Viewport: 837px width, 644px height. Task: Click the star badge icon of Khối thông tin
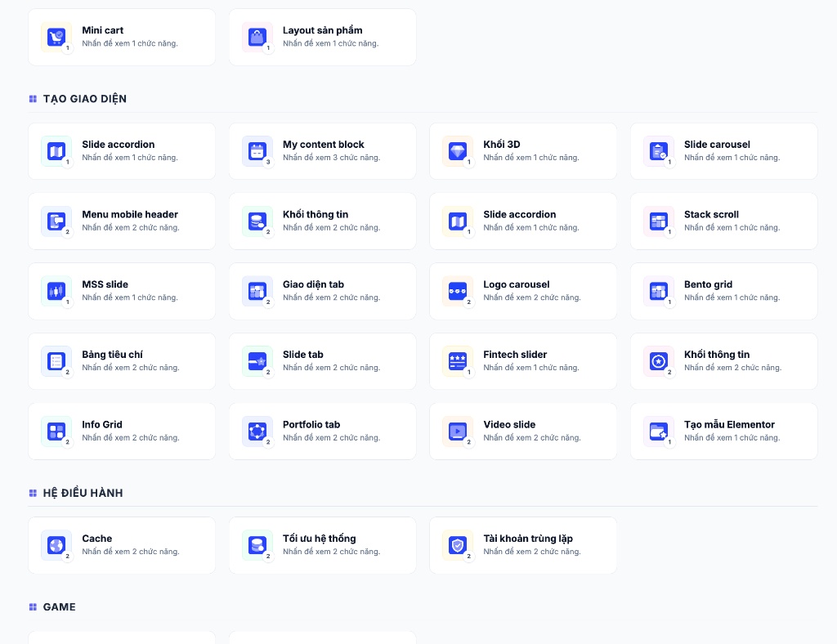(658, 361)
